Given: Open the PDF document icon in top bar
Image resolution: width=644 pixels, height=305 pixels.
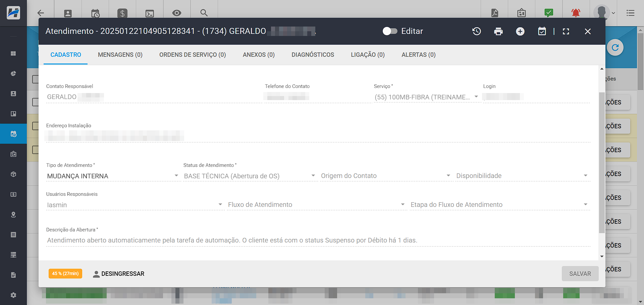Looking at the screenshot, I should click(x=495, y=13).
